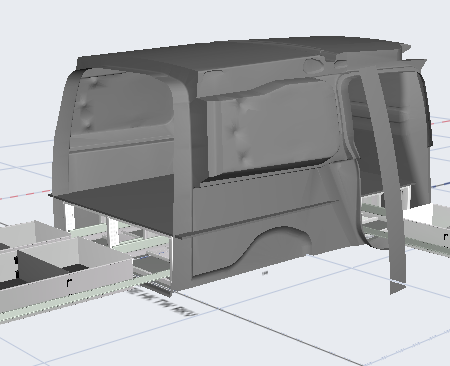Click the blurred dimension text on ground
Image resolution: width=450 pixels, height=366 pixels.
163,302
